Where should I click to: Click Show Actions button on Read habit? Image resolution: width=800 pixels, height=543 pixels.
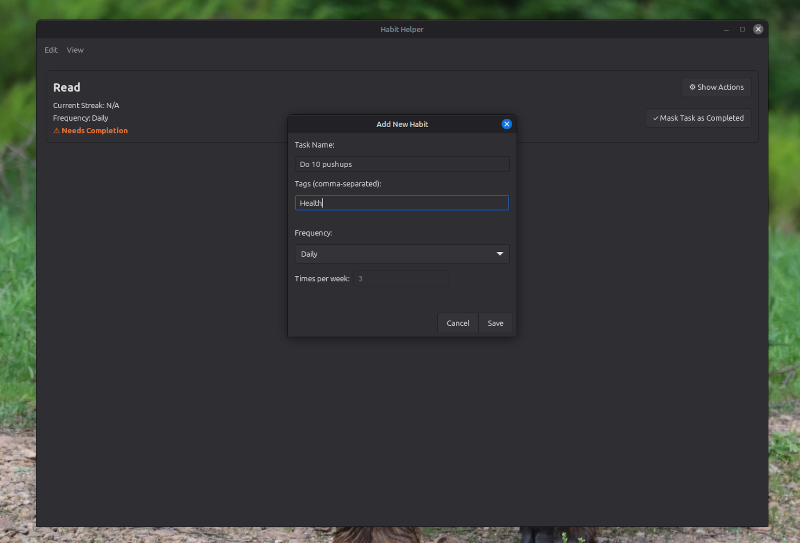click(716, 87)
